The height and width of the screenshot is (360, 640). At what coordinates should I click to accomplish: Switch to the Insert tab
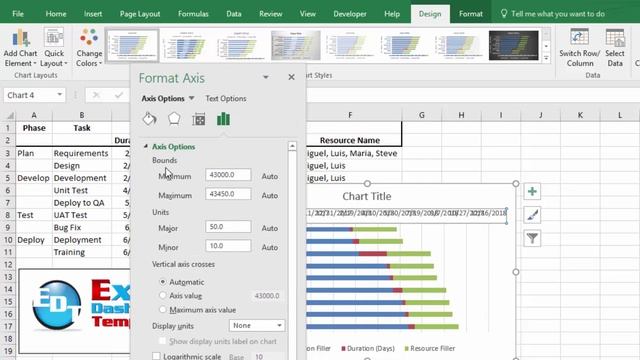[x=93, y=13]
